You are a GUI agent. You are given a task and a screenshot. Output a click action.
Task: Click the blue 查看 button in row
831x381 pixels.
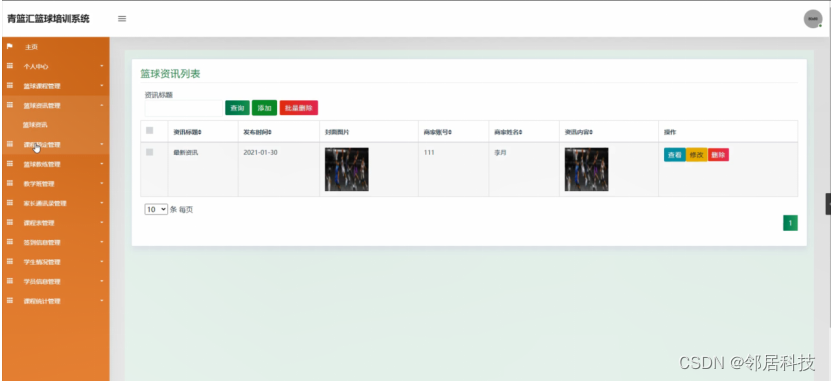[675, 155]
